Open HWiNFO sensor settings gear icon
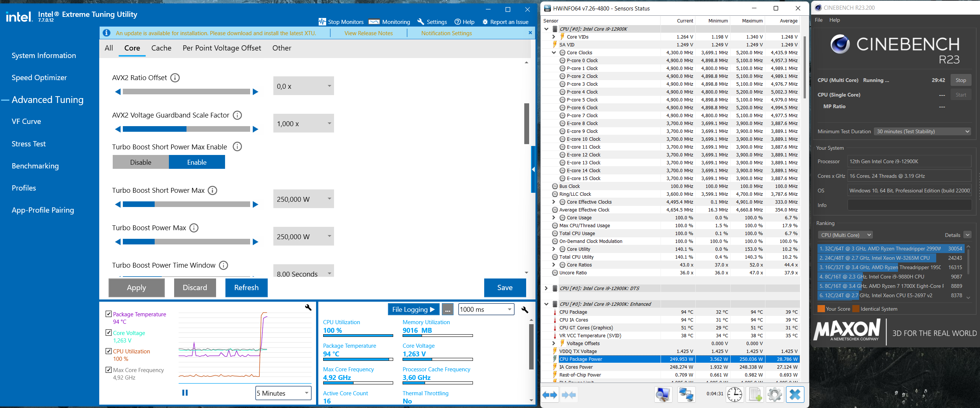This screenshot has height=408, width=980. click(x=774, y=395)
